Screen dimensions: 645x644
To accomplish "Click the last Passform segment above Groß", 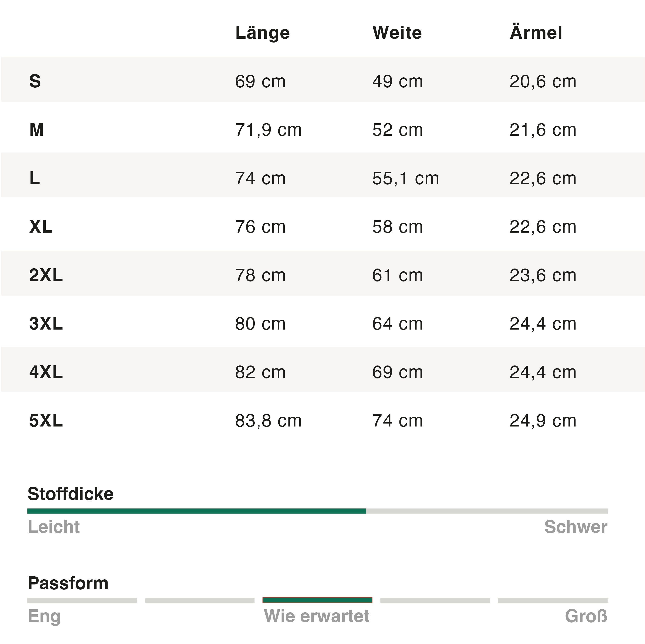I will pyautogui.click(x=553, y=600).
